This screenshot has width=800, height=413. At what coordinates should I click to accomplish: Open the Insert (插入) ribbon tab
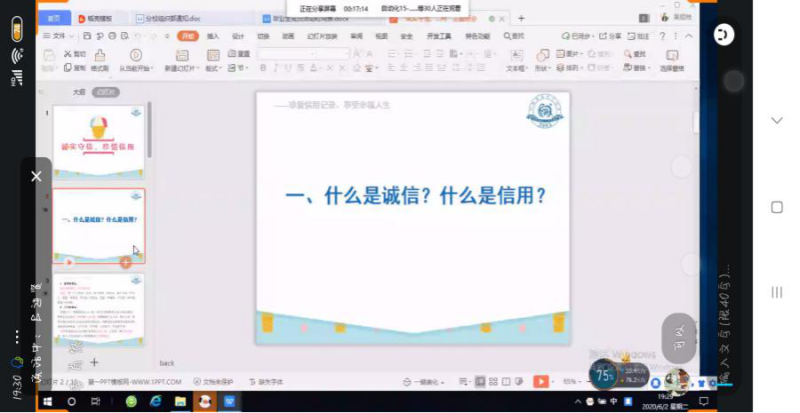point(213,35)
